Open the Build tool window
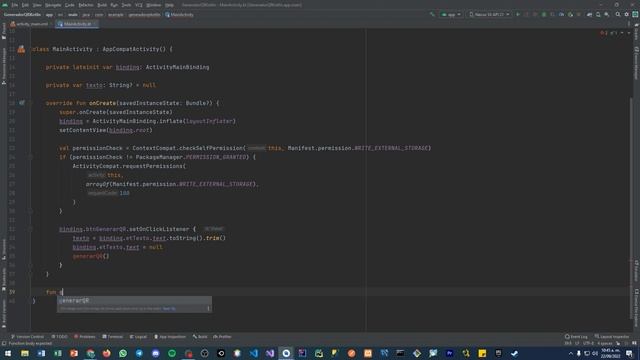Screen dimensions: 640x360 click(200, 337)
